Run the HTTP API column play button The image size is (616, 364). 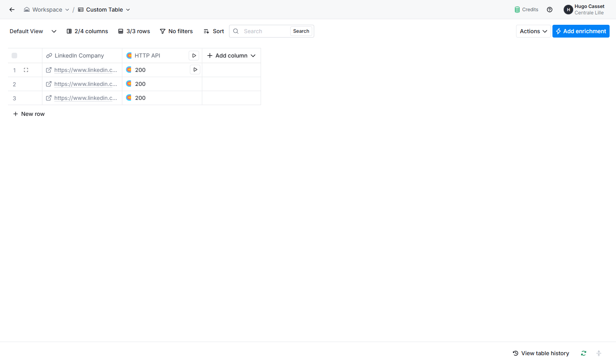pyautogui.click(x=194, y=56)
